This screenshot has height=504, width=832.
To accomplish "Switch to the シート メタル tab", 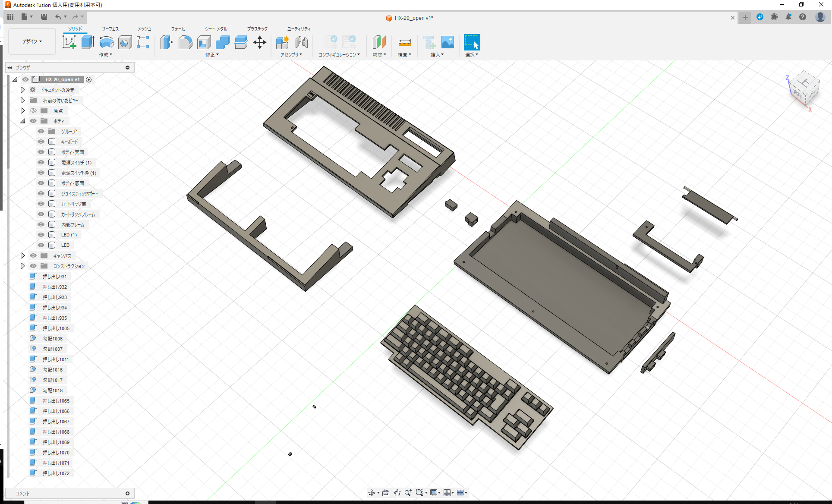I will tap(215, 28).
